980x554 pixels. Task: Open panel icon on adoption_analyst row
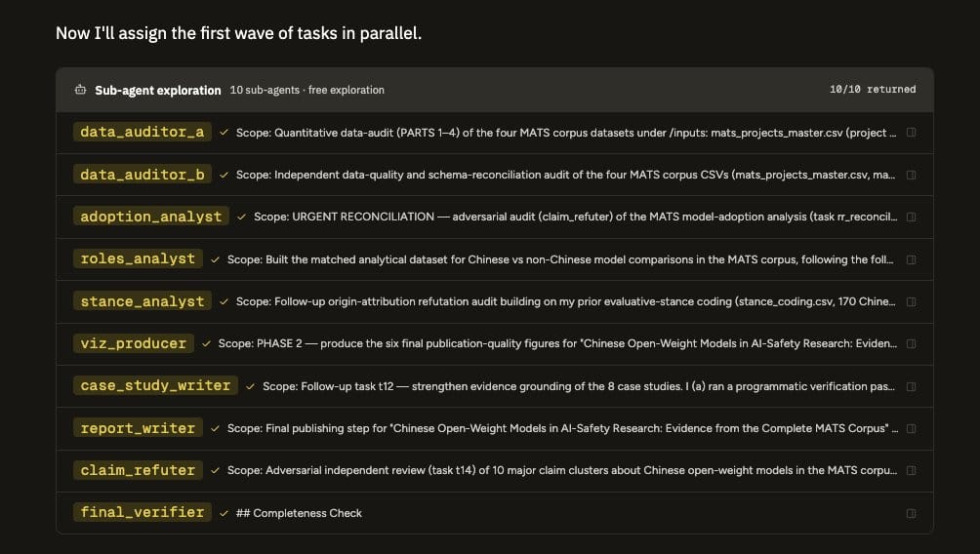(x=912, y=217)
